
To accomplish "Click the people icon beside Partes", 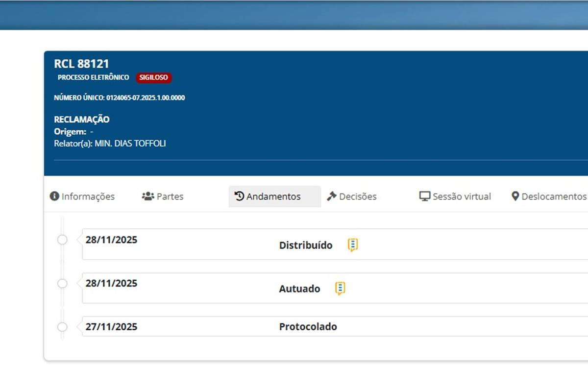I will (x=147, y=196).
